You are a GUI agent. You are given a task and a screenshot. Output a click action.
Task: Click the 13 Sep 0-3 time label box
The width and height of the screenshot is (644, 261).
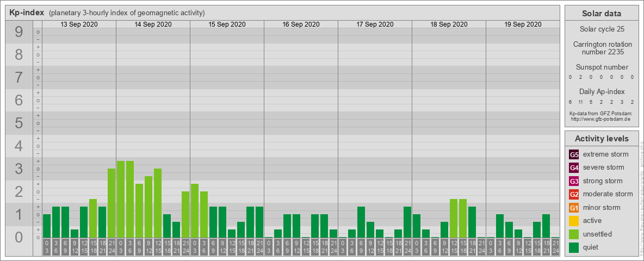click(47, 247)
